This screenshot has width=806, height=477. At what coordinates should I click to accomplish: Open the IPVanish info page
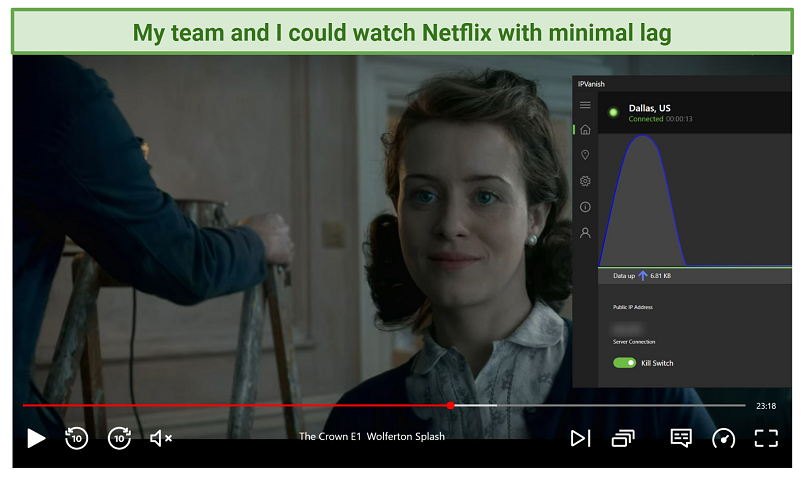tap(585, 207)
